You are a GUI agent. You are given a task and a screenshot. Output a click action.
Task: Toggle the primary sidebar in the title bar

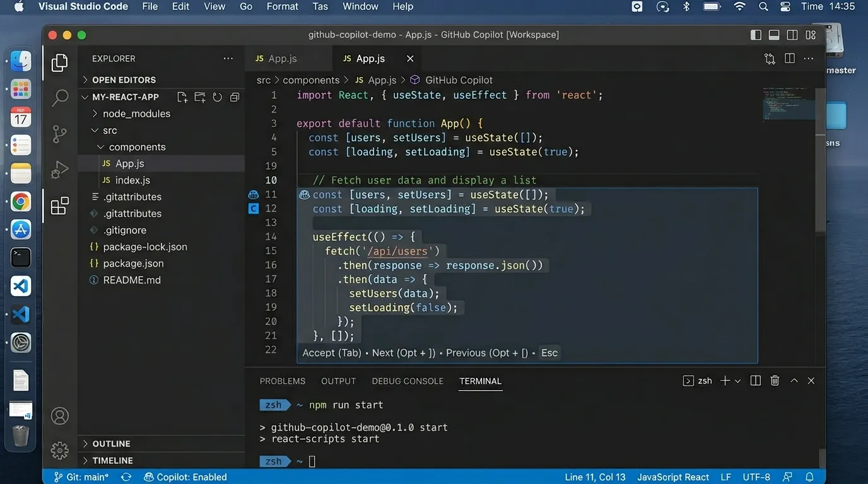[x=756, y=35]
